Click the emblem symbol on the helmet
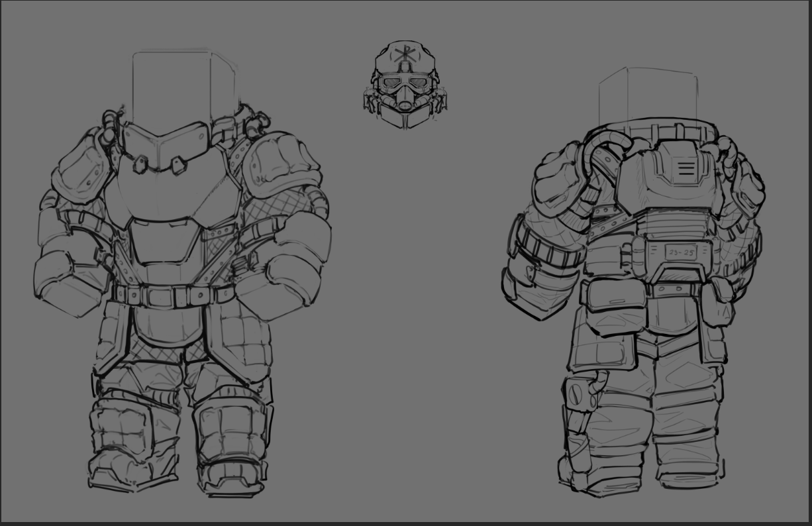812x526 pixels. click(x=401, y=56)
